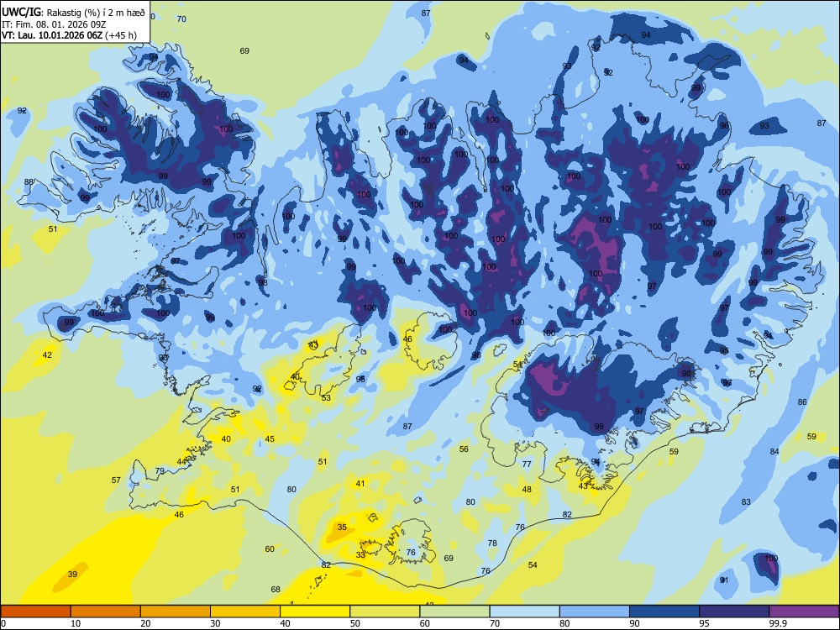Pick the light orange 20–30 legend swatch
Screen dimensions: 840x630
click(176, 612)
